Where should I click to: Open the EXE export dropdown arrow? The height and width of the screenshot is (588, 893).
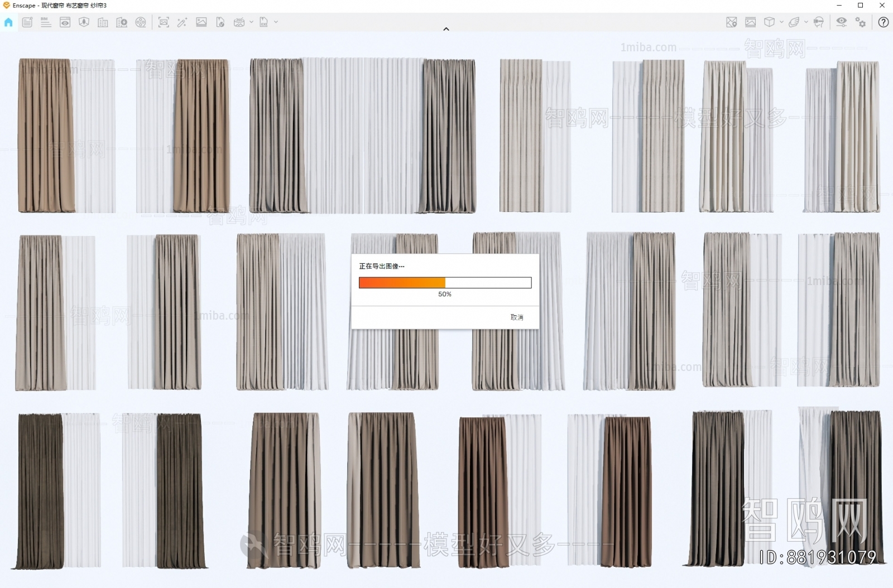(275, 23)
